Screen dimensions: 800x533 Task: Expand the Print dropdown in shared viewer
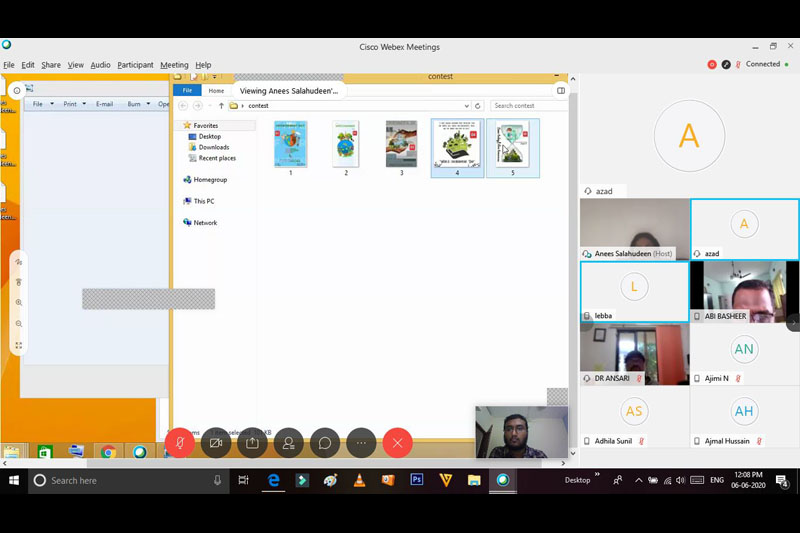click(74, 104)
